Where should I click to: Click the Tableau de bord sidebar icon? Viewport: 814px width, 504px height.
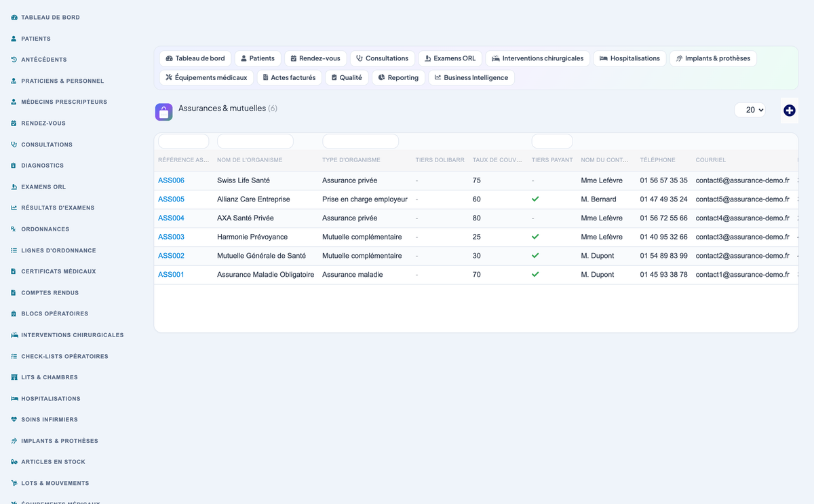click(14, 18)
